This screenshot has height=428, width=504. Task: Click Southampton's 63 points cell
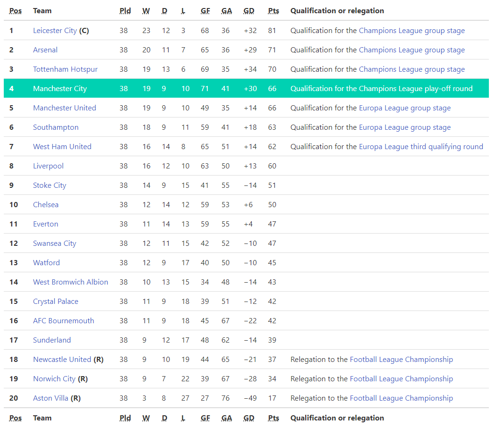[272, 127]
